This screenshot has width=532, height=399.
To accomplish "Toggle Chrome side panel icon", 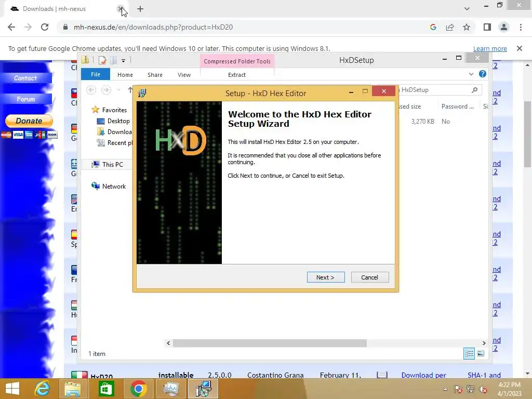I will 487,27.
